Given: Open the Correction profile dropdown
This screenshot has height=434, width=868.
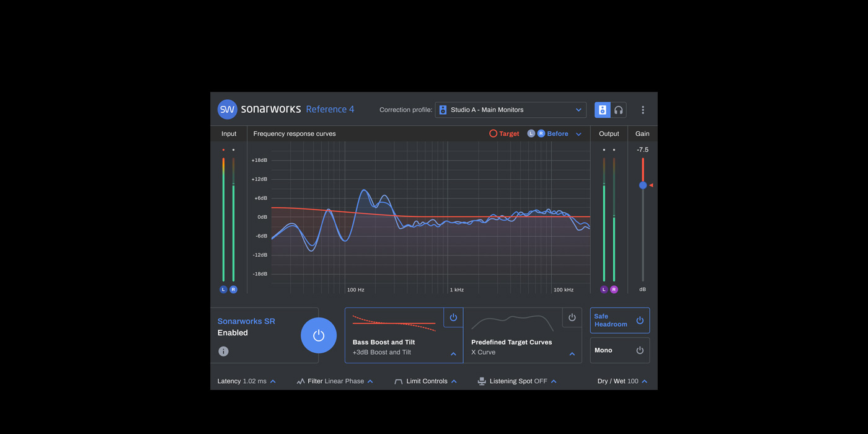Looking at the screenshot, I should coord(511,110).
